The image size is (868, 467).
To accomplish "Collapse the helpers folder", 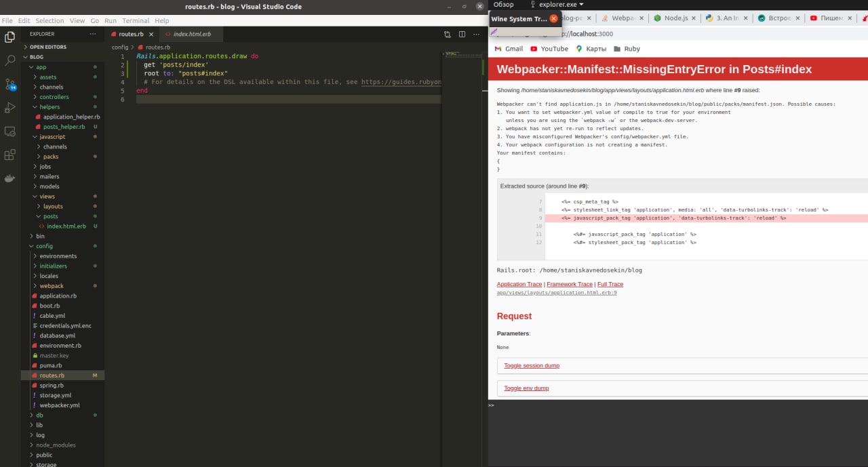I will [x=50, y=107].
